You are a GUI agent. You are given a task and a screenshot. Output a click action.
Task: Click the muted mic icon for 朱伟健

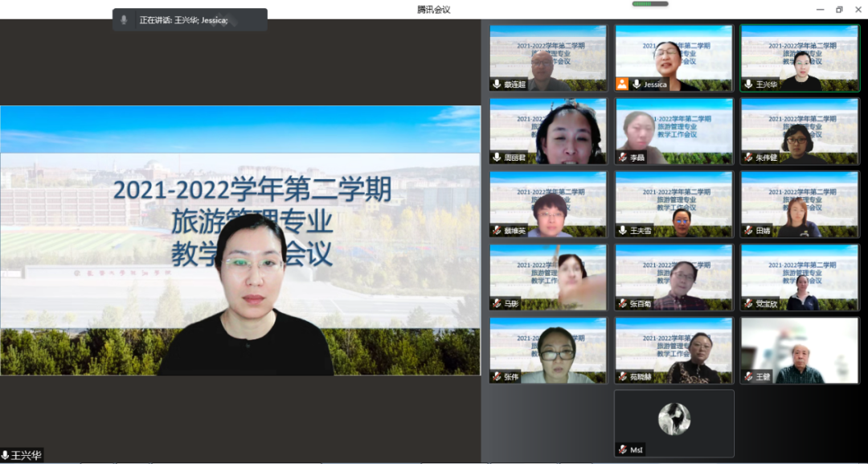pyautogui.click(x=748, y=158)
